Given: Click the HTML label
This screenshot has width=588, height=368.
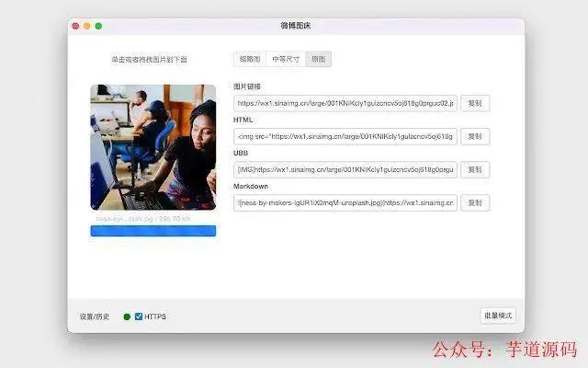Looking at the screenshot, I should click(x=243, y=120).
